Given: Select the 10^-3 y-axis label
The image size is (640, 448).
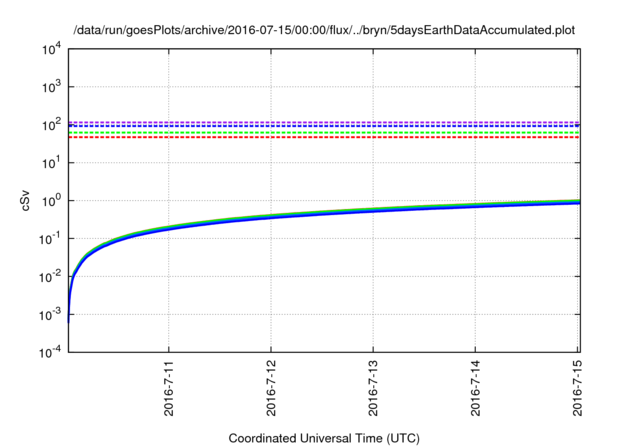Looking at the screenshot, I should [x=50, y=315].
